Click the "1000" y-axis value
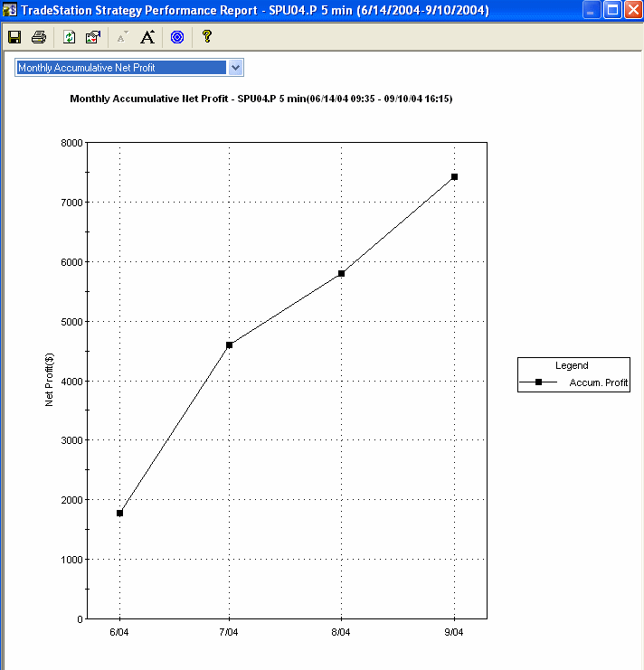 coord(71,560)
